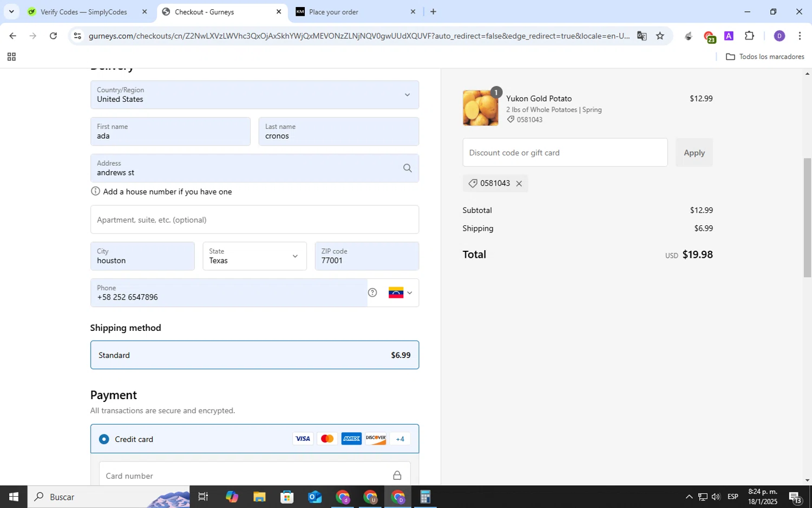
Task: Open Google Translate icon in address bar
Action: coord(641,36)
